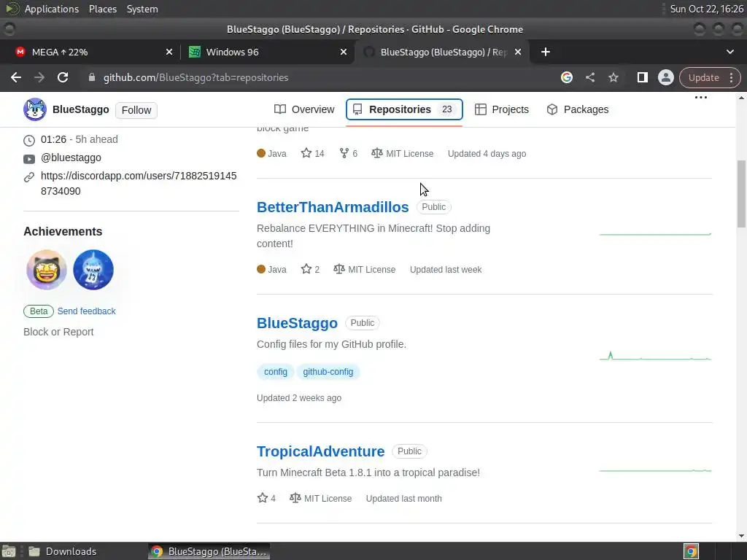Open the Google icon in address bar
Image resolution: width=747 pixels, height=560 pixels.
point(566,77)
